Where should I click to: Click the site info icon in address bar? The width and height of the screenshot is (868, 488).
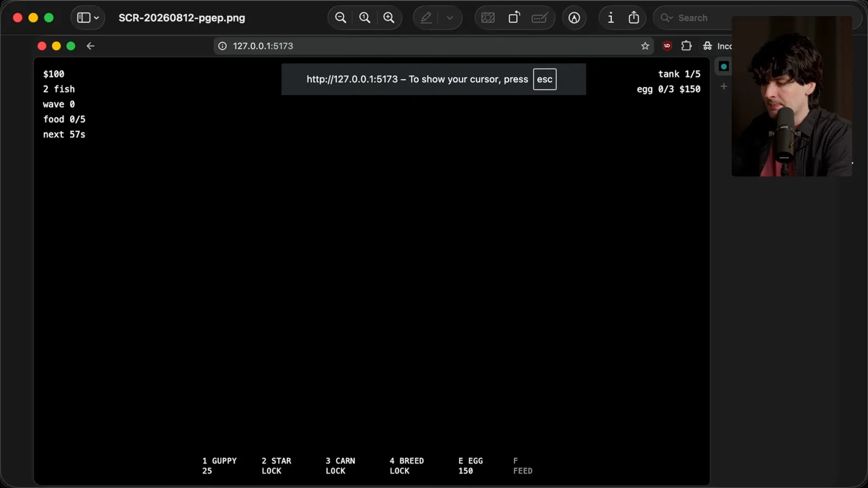[222, 46]
